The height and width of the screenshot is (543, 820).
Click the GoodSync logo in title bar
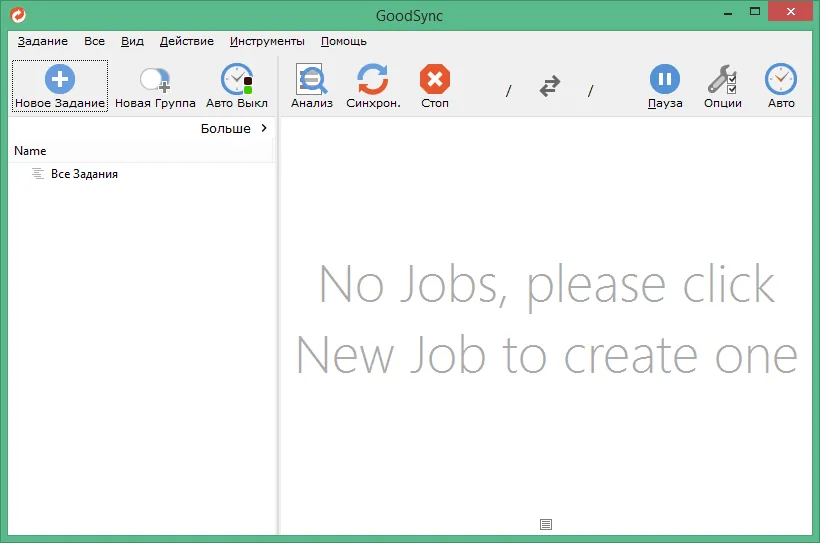tap(18, 15)
